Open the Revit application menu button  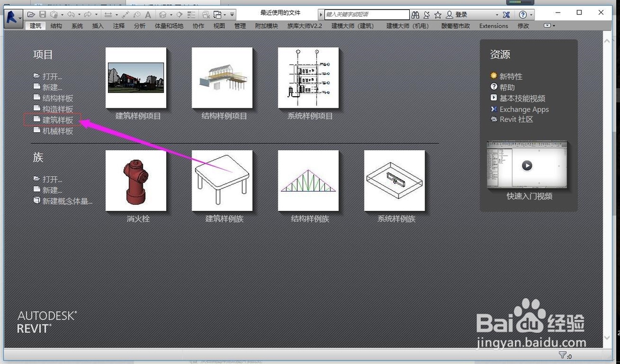pyautogui.click(x=13, y=18)
